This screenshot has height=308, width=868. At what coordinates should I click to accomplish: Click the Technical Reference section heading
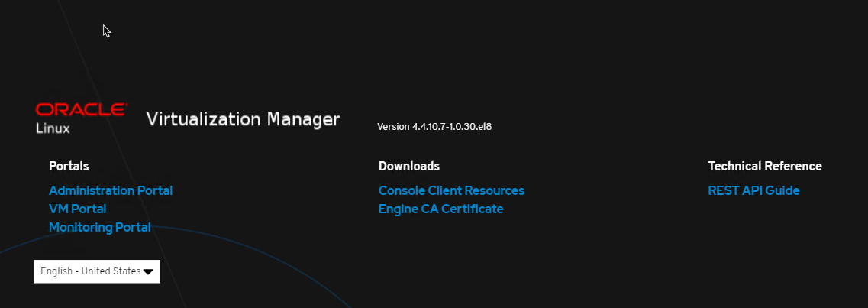(x=764, y=166)
